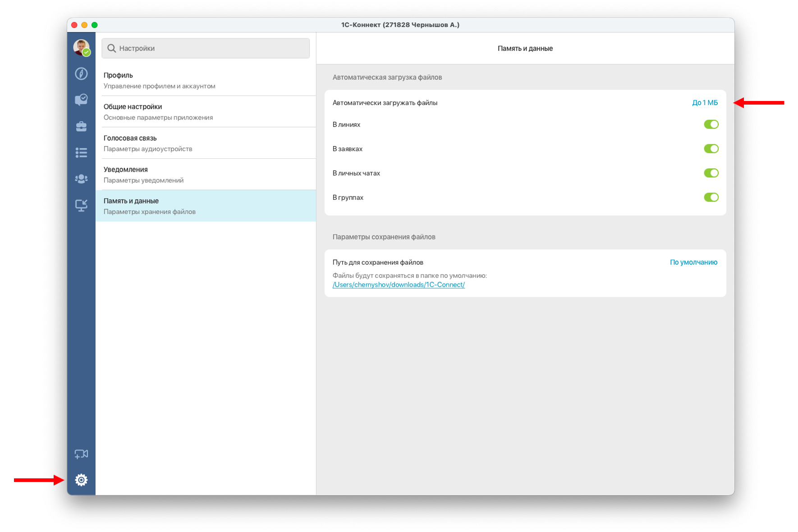Open the briefcase icon in sidebar

pos(81,126)
